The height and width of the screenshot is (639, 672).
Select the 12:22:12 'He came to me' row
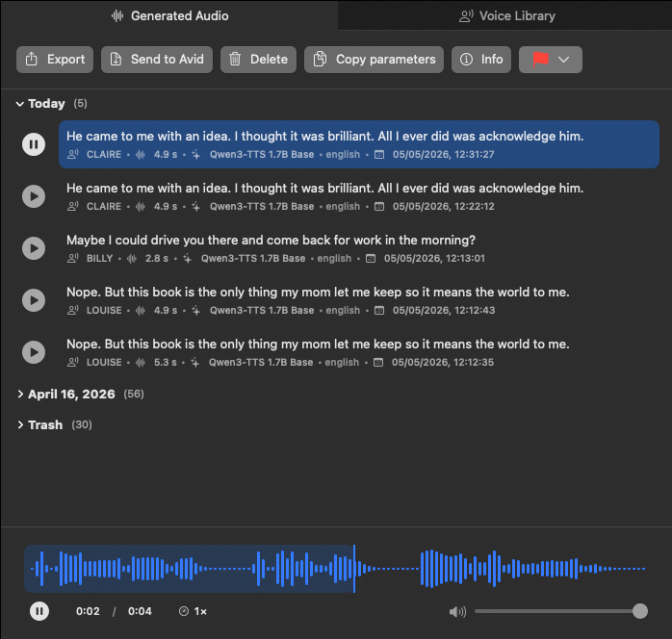point(359,196)
